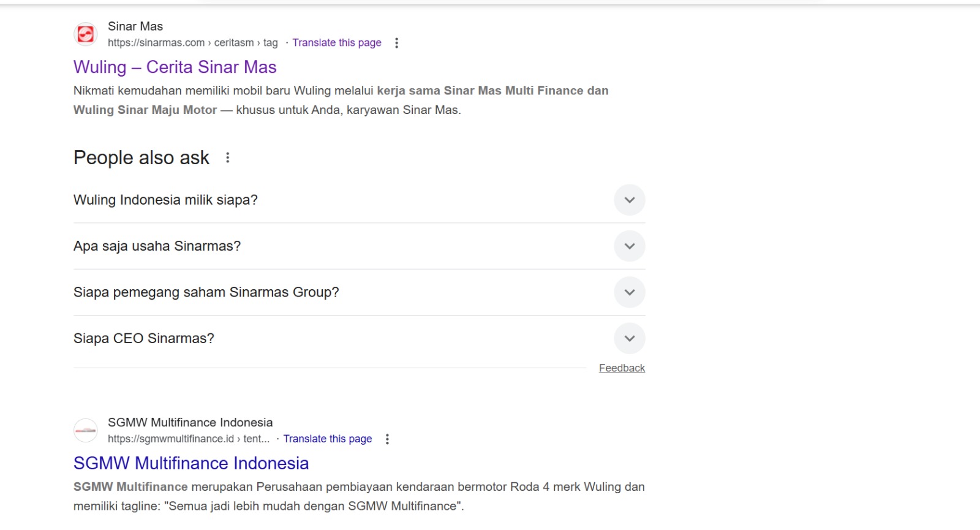980x530 pixels.
Task: Click the Feedback link
Action: (622, 368)
